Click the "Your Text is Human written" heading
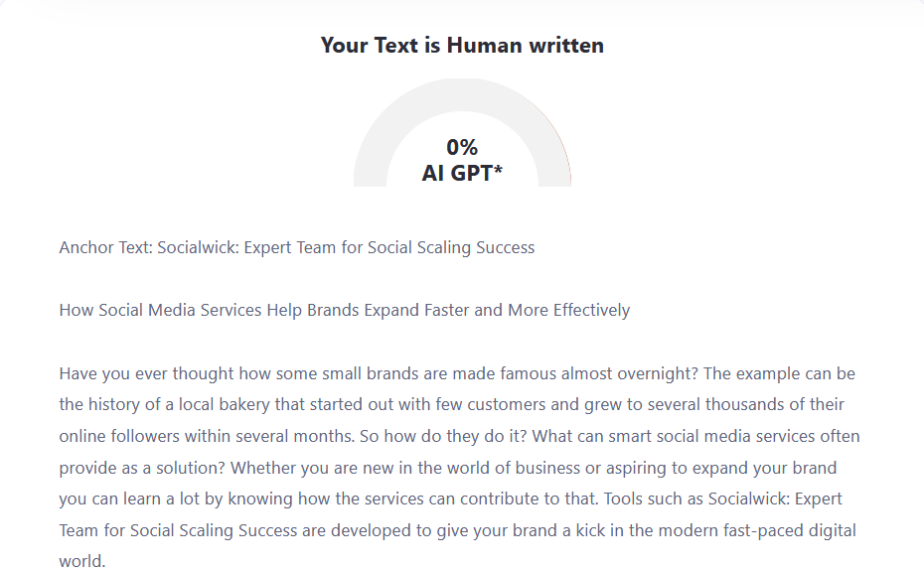 (x=462, y=45)
